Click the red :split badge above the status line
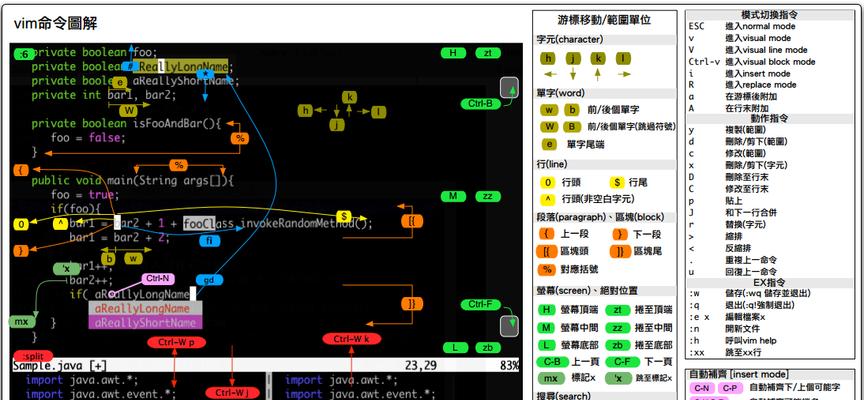The width and height of the screenshot is (864, 400). (x=32, y=356)
